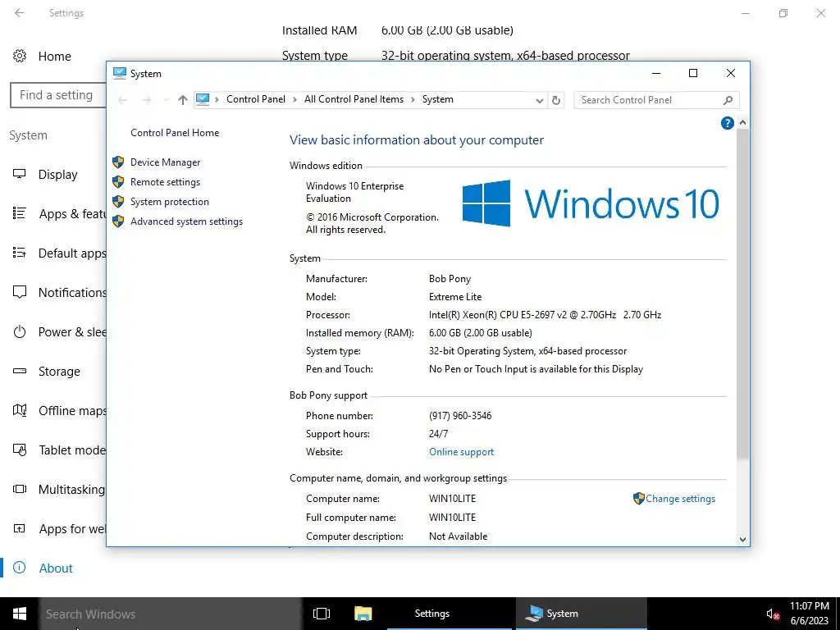Expand chevron after Control Panel breadcrumb
The image size is (840, 630).
pyautogui.click(x=295, y=100)
